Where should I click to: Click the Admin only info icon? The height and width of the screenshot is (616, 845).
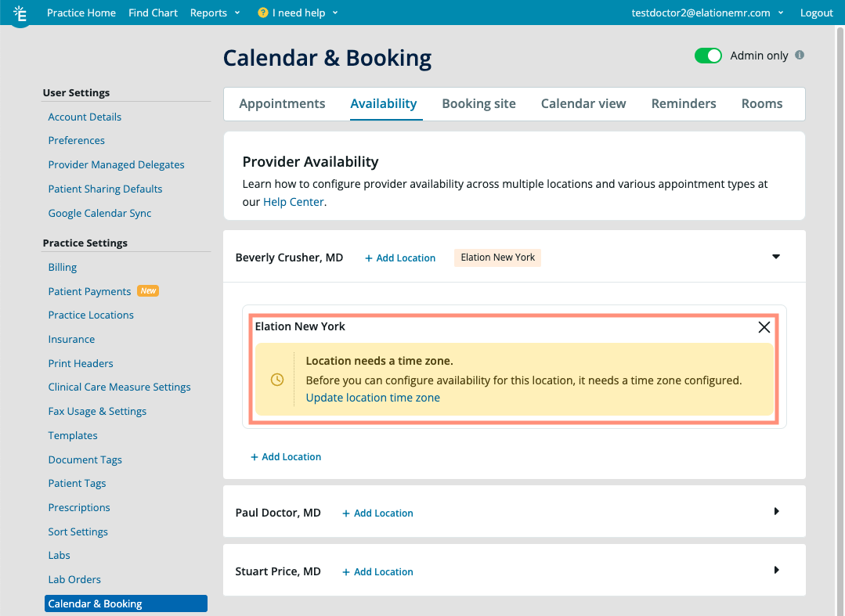(800, 56)
